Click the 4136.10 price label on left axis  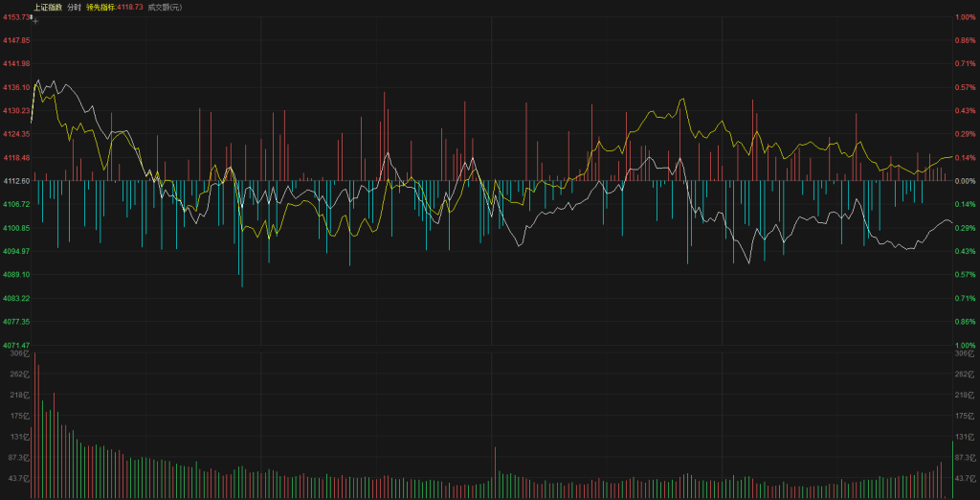click(16, 87)
